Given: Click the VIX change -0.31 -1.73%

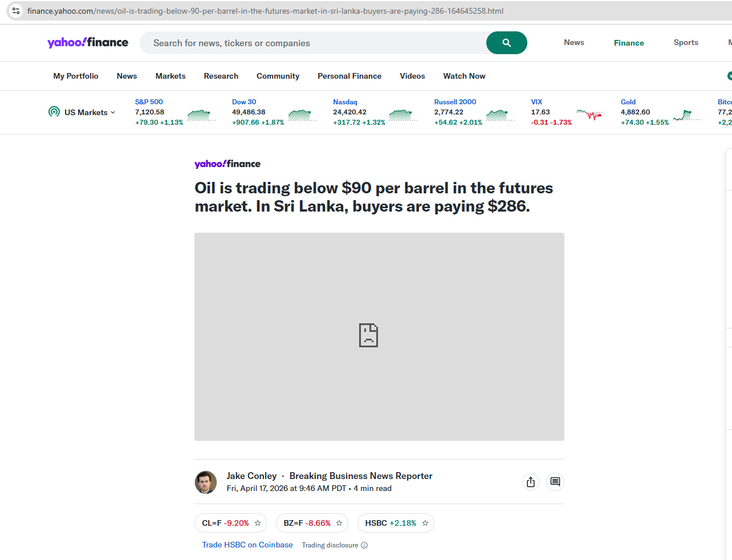Looking at the screenshot, I should coord(551,123).
